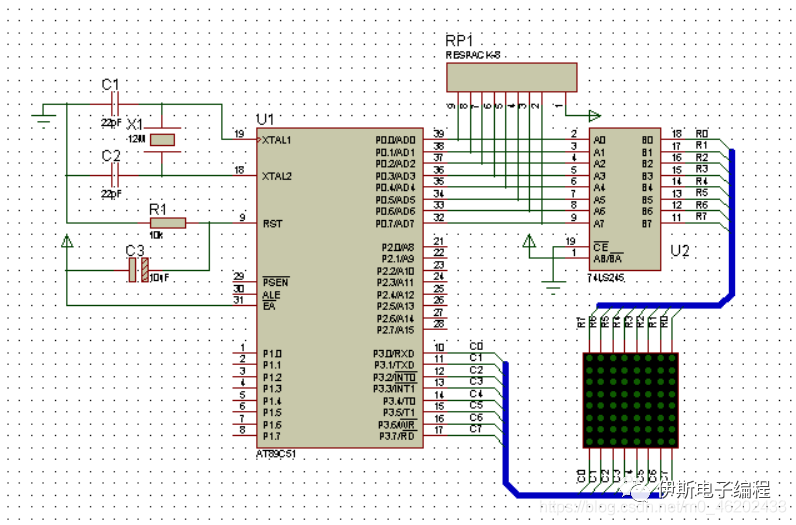The width and height of the screenshot is (796, 525).
Task: Click the ALE pin label
Action: tap(271, 295)
